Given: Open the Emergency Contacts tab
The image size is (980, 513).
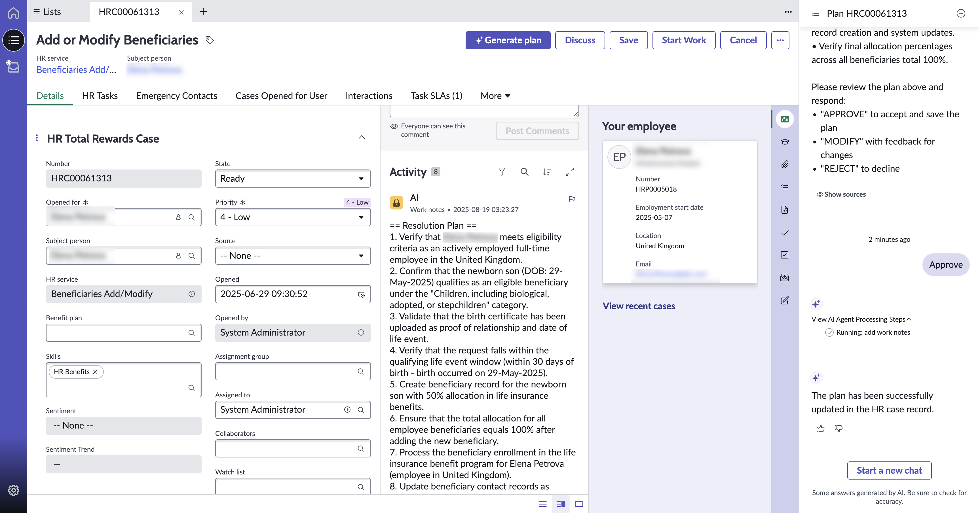Looking at the screenshot, I should 177,96.
